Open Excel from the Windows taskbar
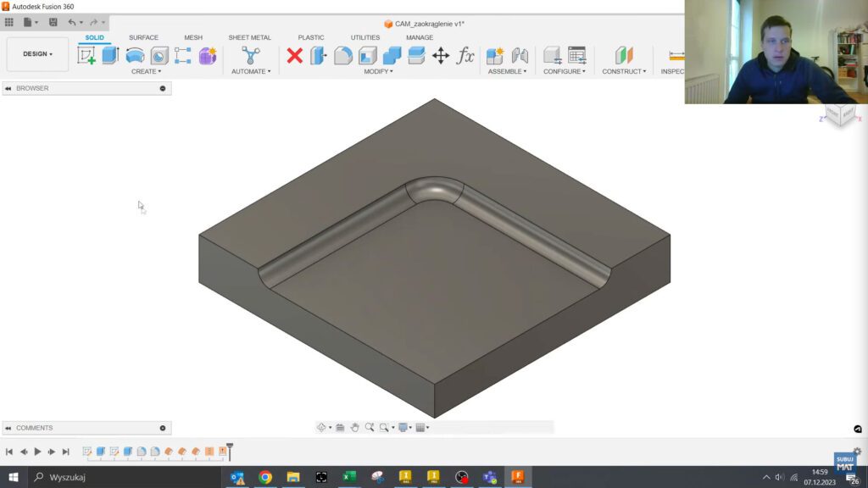 [x=348, y=477]
